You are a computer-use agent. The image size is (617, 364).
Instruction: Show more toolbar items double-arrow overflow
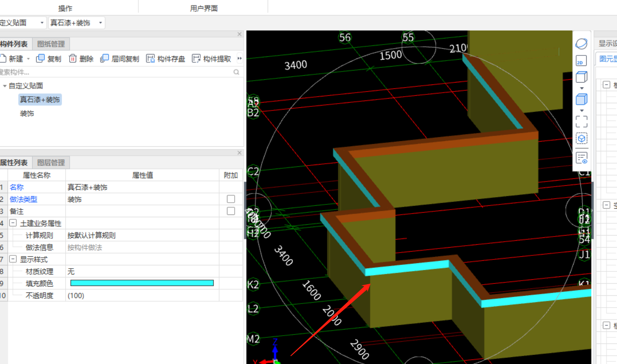239,59
